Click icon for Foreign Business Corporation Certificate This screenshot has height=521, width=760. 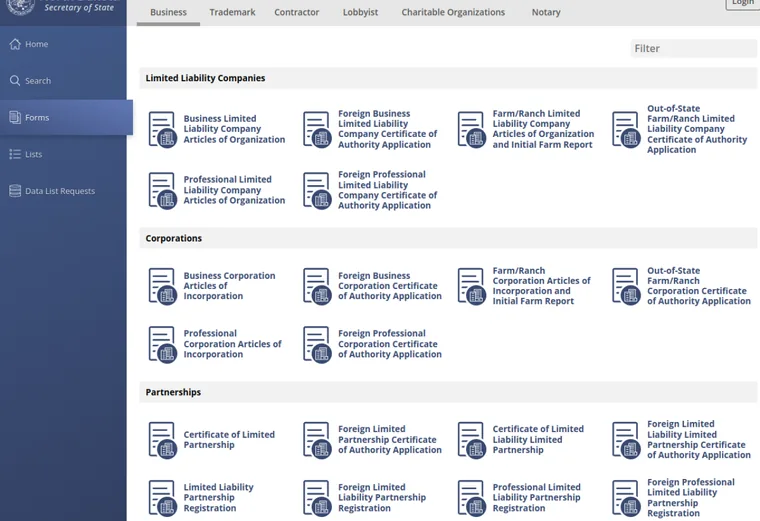[317, 286]
